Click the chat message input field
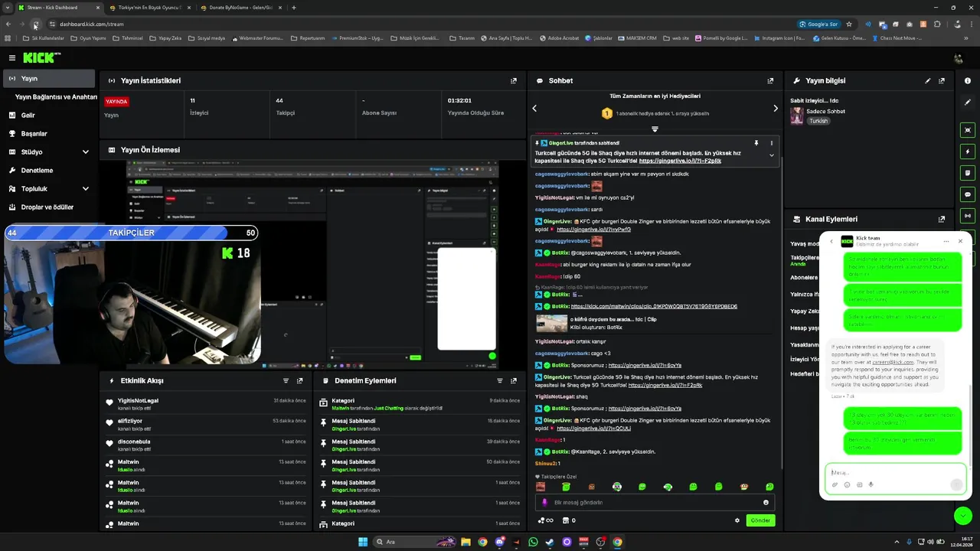The width and height of the screenshot is (980, 551). (655, 502)
